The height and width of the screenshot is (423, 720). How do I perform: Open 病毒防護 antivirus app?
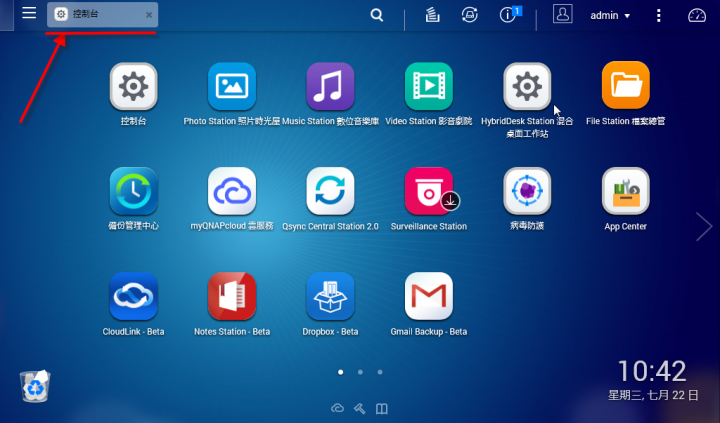pyautogui.click(x=527, y=191)
